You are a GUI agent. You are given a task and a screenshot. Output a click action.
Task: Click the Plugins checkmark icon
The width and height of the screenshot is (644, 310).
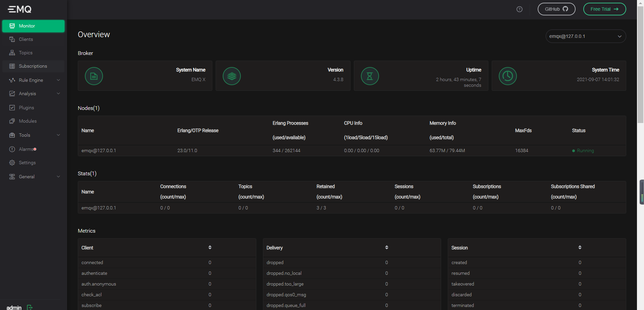pyautogui.click(x=12, y=108)
